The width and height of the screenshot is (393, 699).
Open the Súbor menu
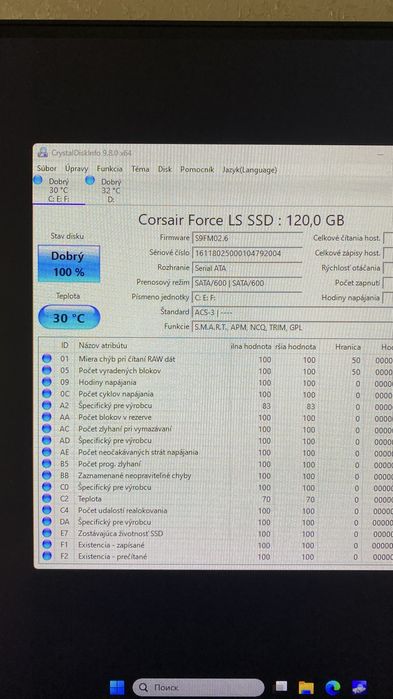click(x=47, y=169)
